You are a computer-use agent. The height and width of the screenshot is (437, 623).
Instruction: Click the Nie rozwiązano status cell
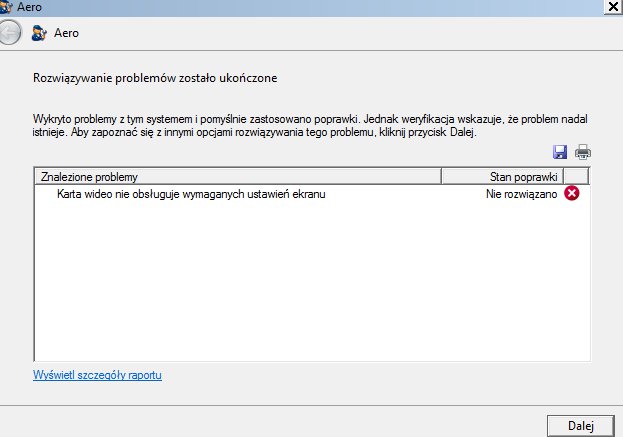[x=521, y=194]
